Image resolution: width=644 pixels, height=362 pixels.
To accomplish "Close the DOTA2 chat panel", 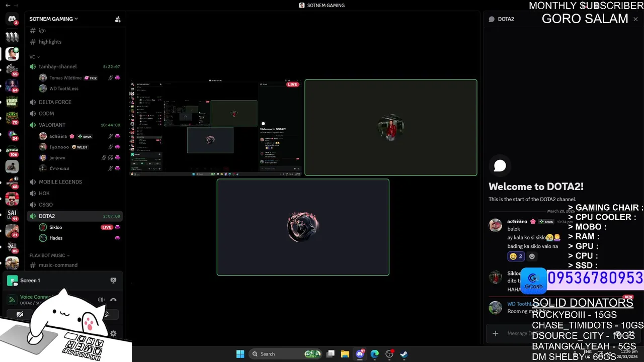I will point(635,19).
